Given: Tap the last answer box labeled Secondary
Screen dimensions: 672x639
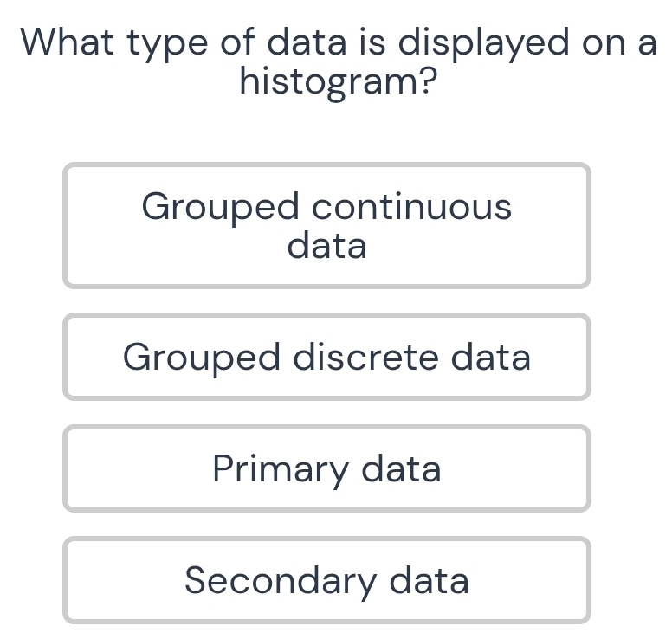Looking at the screenshot, I should pos(326,580).
